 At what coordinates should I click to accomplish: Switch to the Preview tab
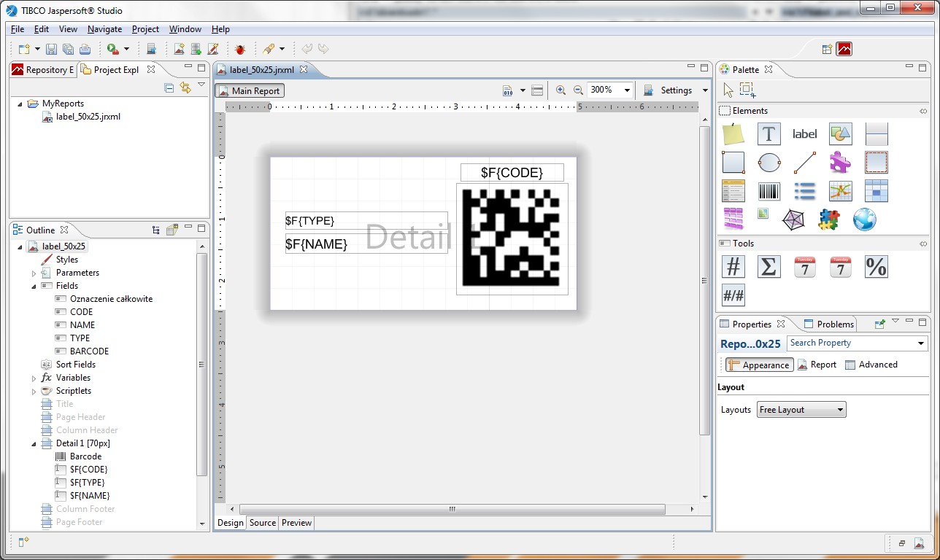point(296,523)
